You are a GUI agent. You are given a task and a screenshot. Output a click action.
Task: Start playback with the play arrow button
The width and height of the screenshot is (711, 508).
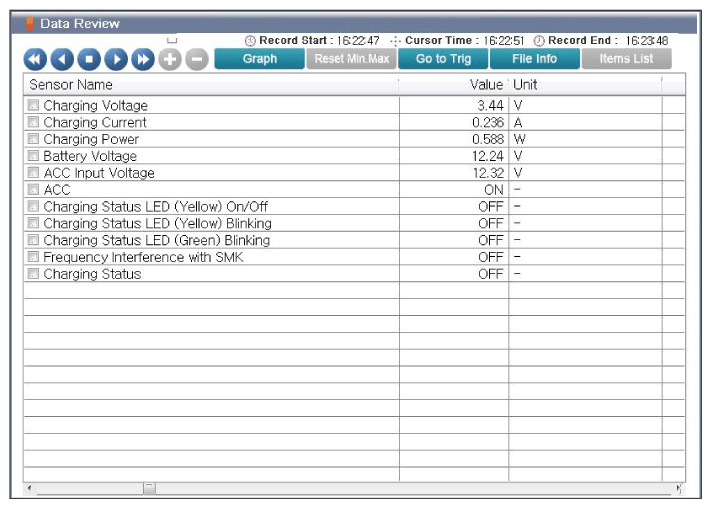point(116,59)
